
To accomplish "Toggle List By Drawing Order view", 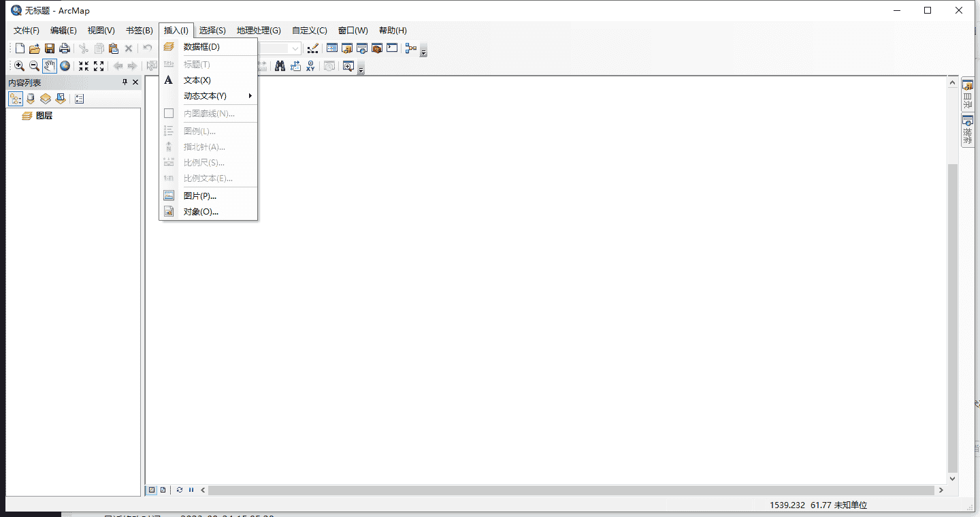I will (x=16, y=99).
